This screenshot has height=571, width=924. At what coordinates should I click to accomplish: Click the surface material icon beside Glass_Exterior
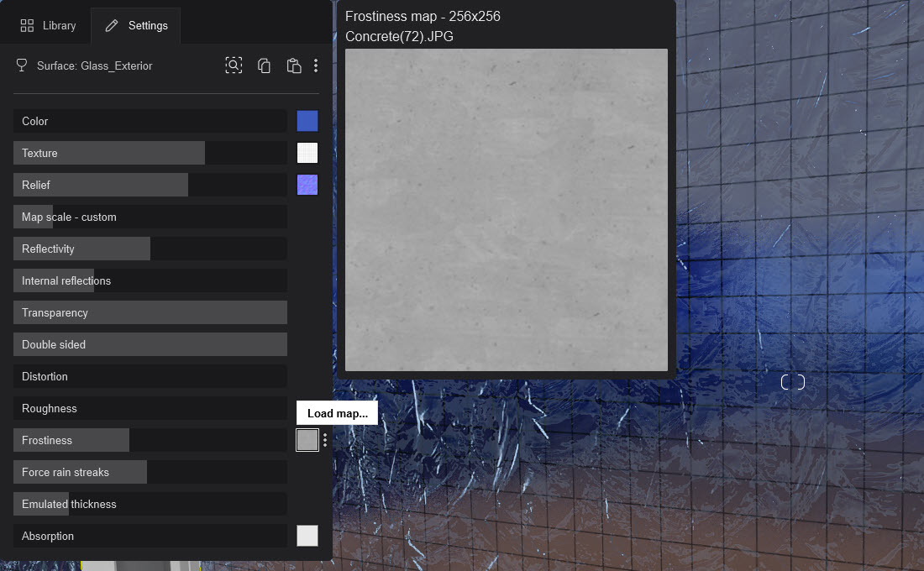22,65
